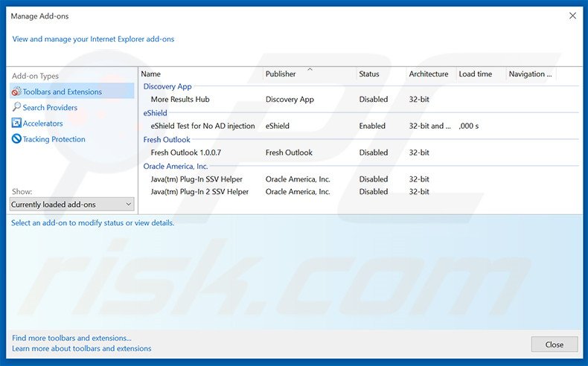This screenshot has height=366, width=588.
Task: Click 32-bit and ... architecture of eShield
Action: coord(429,126)
